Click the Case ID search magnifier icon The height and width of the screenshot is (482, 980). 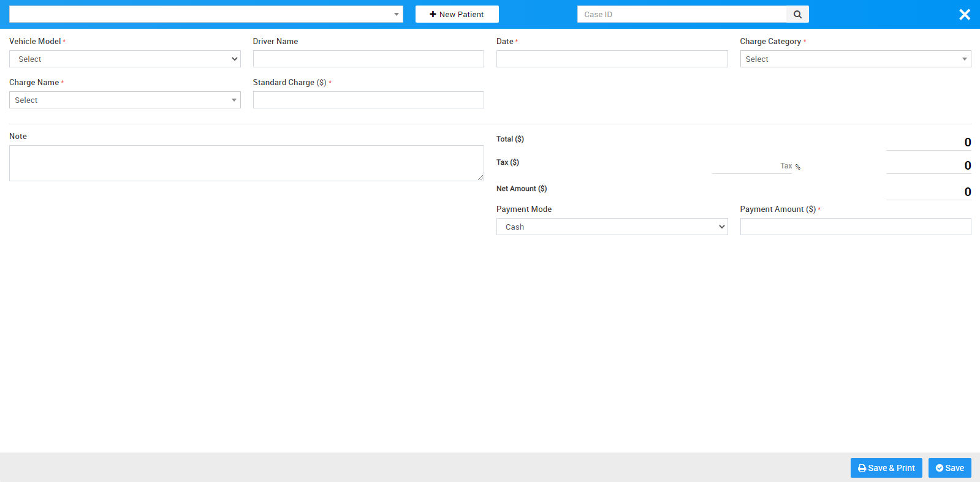(x=797, y=15)
